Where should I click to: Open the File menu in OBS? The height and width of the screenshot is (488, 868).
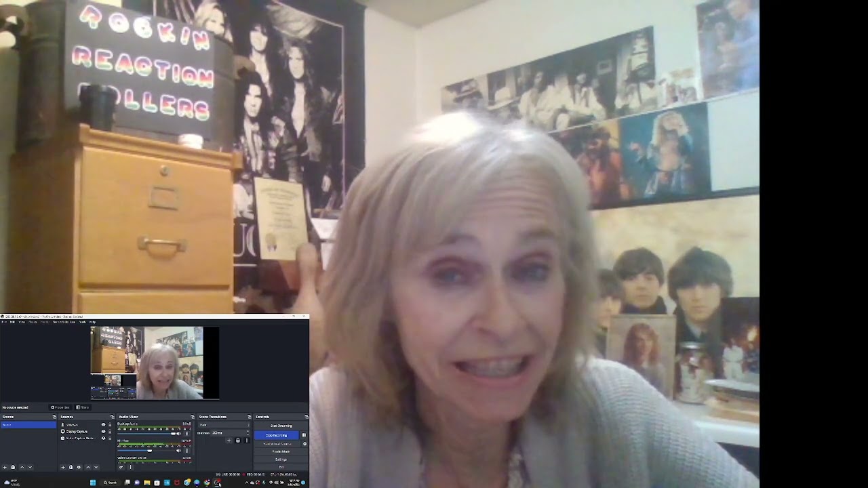(x=4, y=322)
